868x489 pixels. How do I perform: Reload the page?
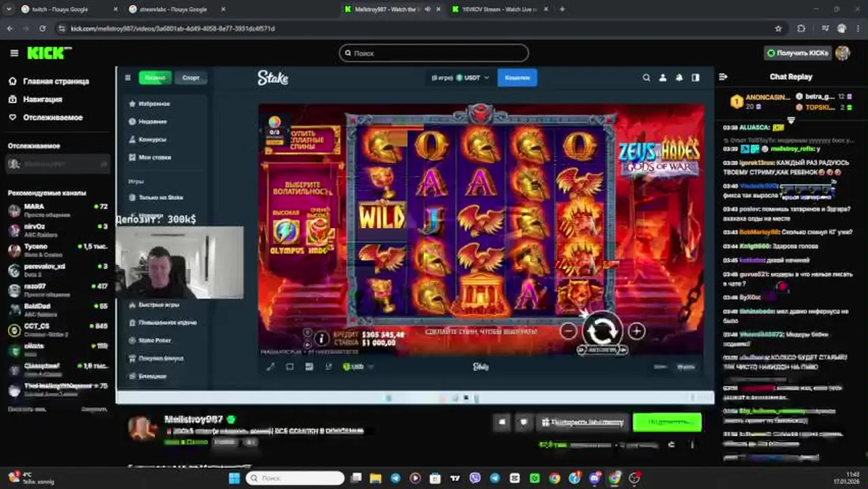click(42, 29)
